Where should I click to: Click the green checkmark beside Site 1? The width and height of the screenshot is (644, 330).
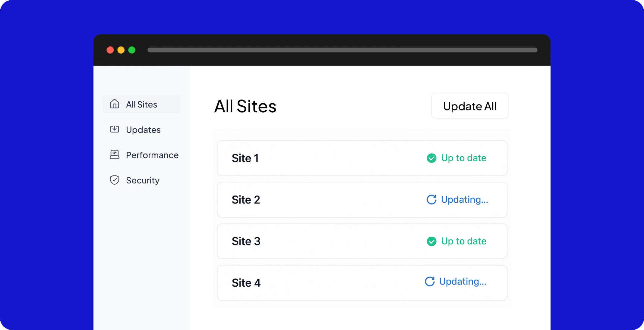point(432,158)
